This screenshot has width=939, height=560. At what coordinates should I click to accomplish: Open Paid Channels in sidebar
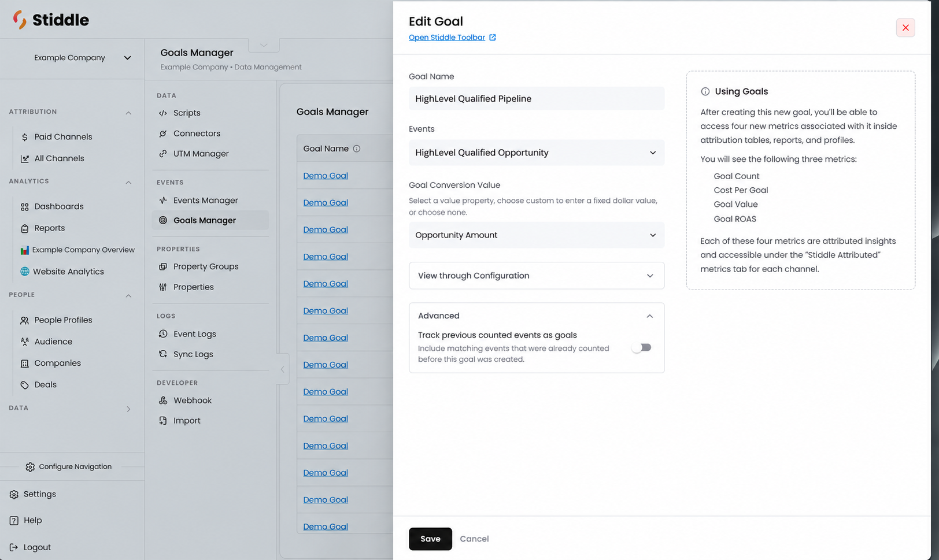[63, 137]
